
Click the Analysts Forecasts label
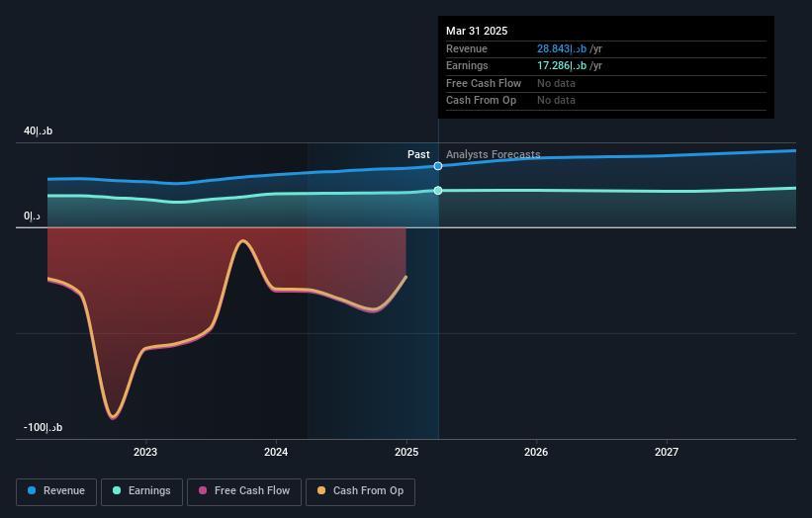pyautogui.click(x=493, y=154)
